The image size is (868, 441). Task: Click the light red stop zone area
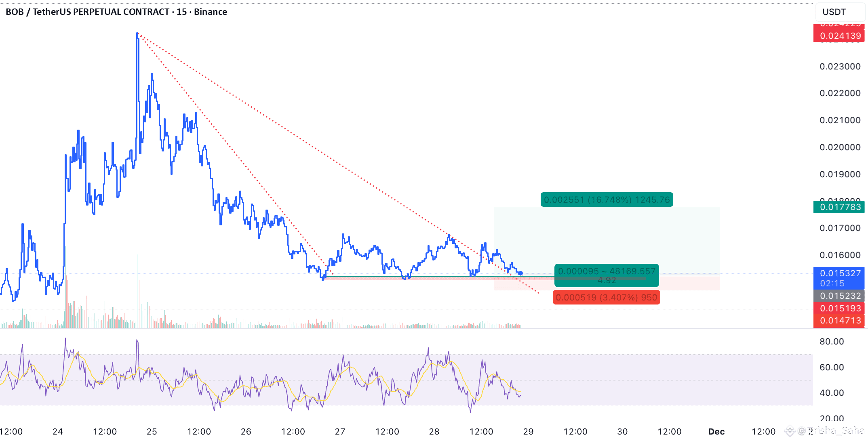[689, 283]
